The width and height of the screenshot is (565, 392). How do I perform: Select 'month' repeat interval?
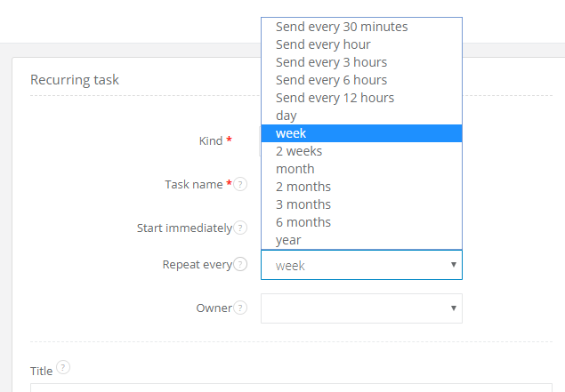(x=295, y=169)
